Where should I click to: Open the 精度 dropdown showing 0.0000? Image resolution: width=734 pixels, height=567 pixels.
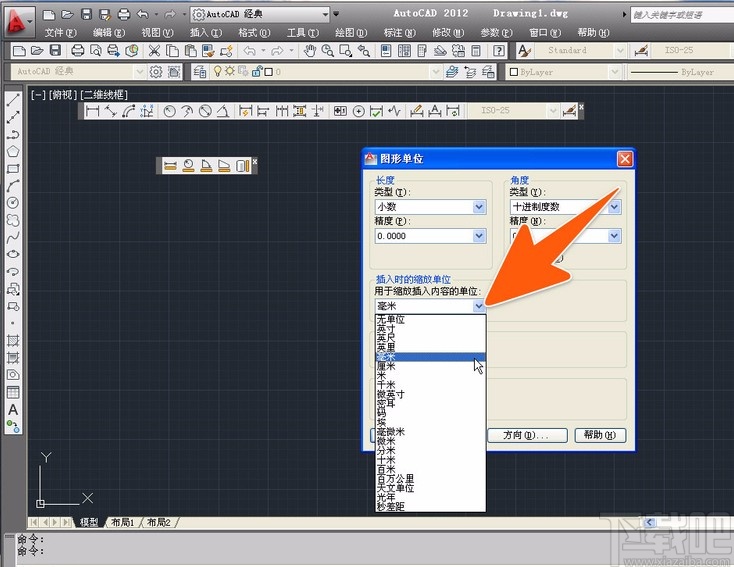[479, 236]
